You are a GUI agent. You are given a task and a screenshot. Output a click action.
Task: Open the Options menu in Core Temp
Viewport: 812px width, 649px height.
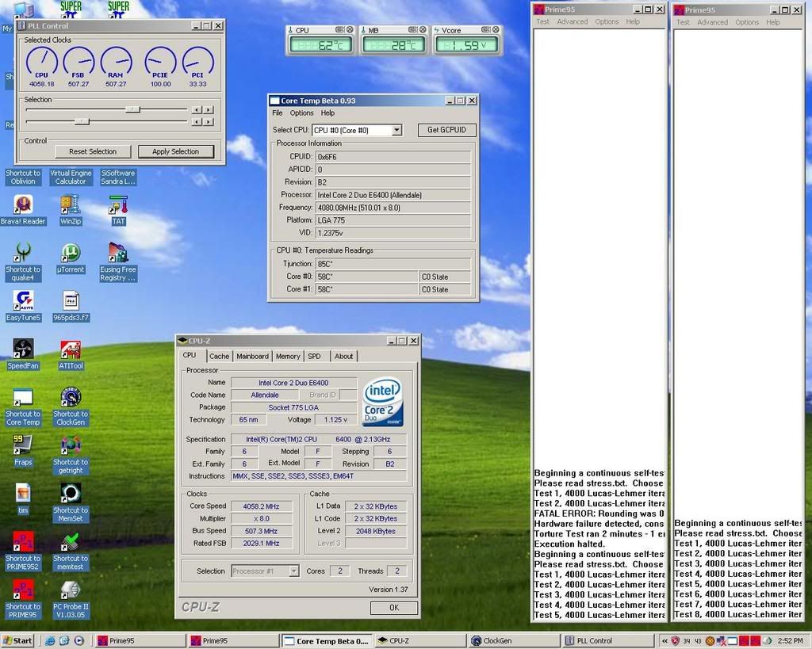301,113
